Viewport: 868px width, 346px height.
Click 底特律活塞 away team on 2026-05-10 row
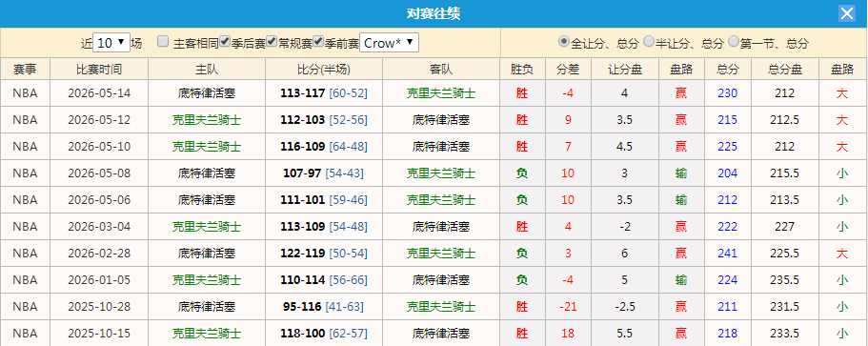point(441,147)
